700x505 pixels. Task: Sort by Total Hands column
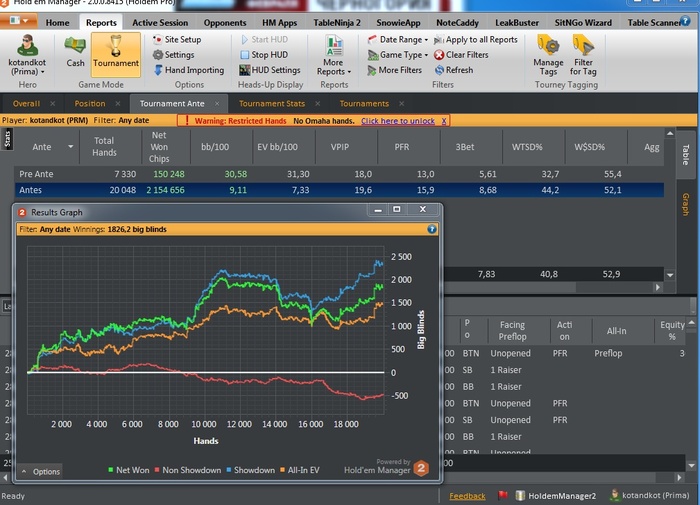[x=104, y=146]
